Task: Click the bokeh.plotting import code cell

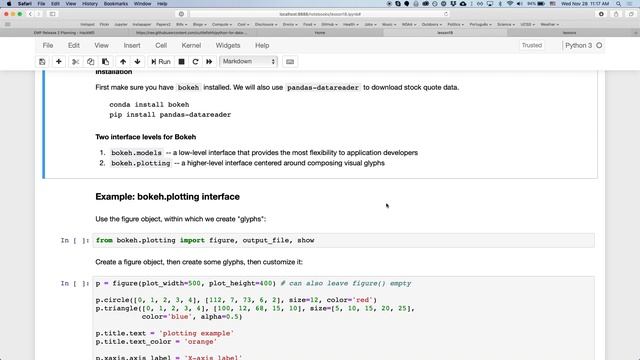Action: pyautogui.click(x=343, y=240)
